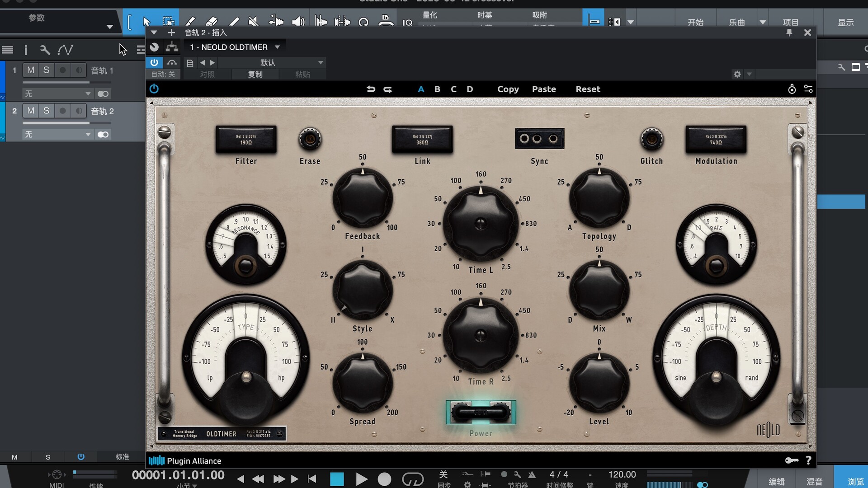Load previous preset arrow
The height and width of the screenshot is (488, 868).
[203, 63]
